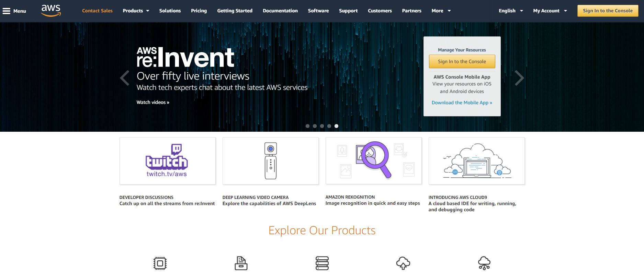644x273 pixels.
Task: Open Getting Started nav item
Action: pos(235,11)
